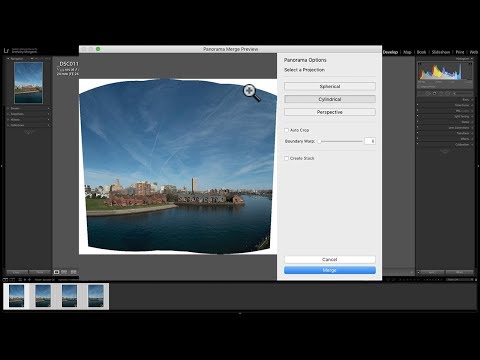Click the green zoom button of Panorama dialog
The width and height of the screenshot is (480, 360).
(x=98, y=49)
